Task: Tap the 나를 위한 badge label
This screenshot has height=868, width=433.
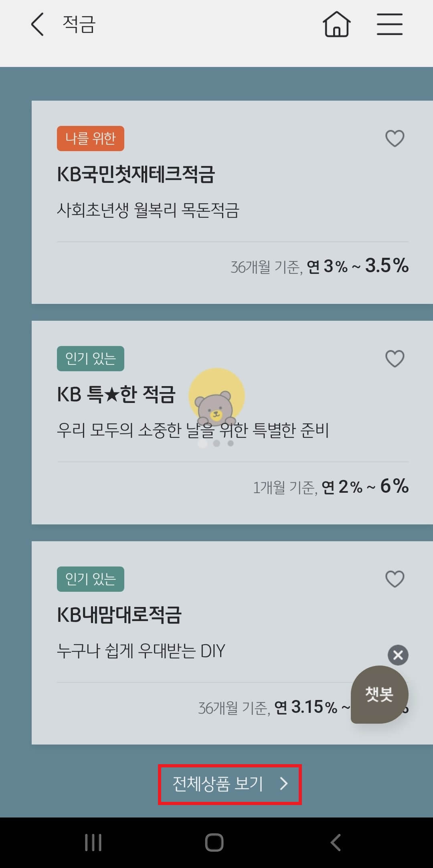Action: pyautogui.click(x=90, y=138)
